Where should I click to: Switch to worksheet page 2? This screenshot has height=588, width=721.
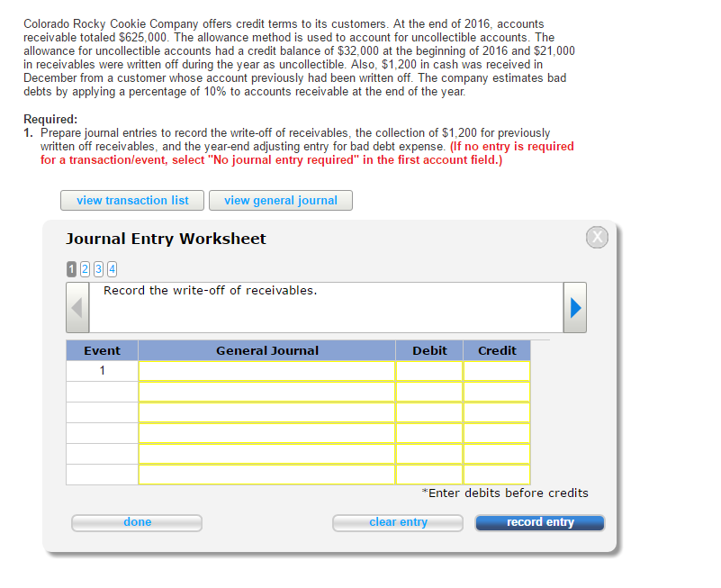(x=85, y=269)
